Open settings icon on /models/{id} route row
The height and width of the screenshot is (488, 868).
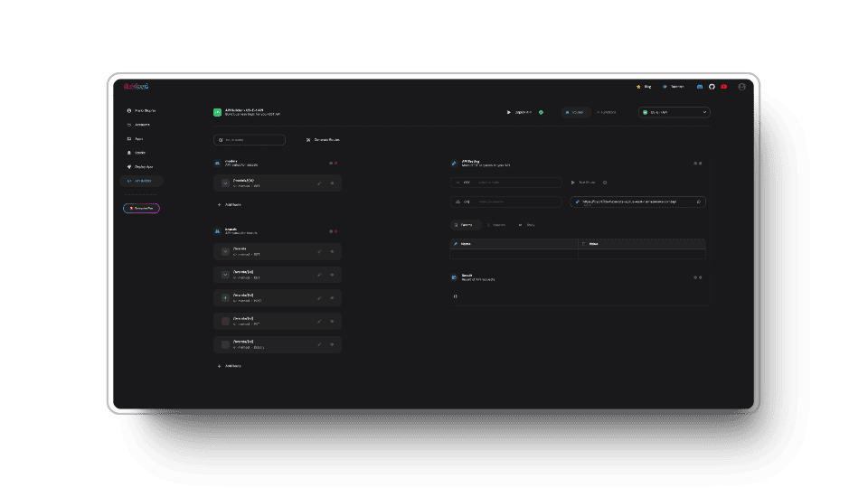pos(332,183)
